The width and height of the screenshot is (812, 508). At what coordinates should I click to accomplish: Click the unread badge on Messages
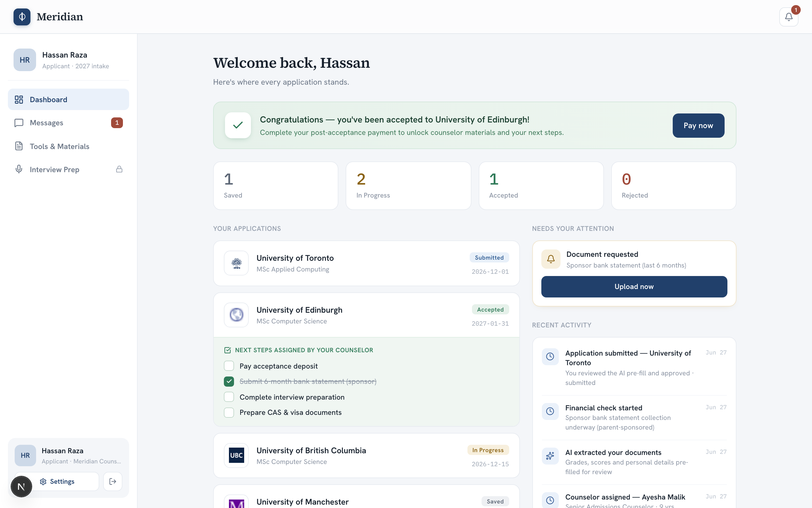point(117,123)
